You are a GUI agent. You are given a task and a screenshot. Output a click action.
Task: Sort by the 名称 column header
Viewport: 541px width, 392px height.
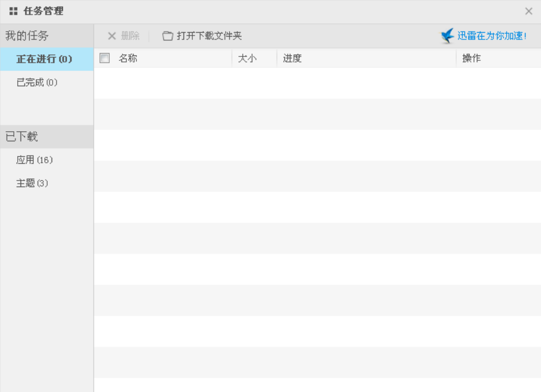click(128, 58)
